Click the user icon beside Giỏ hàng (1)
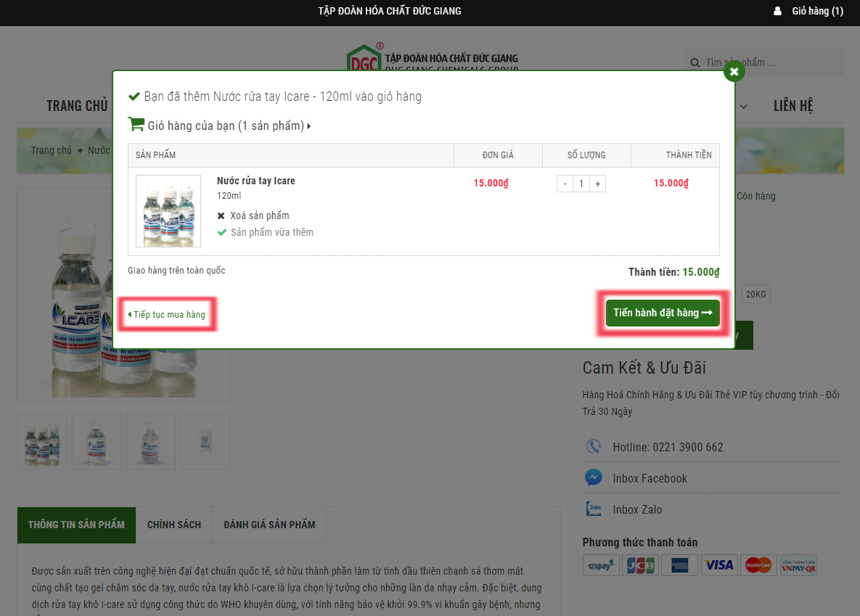 (777, 11)
